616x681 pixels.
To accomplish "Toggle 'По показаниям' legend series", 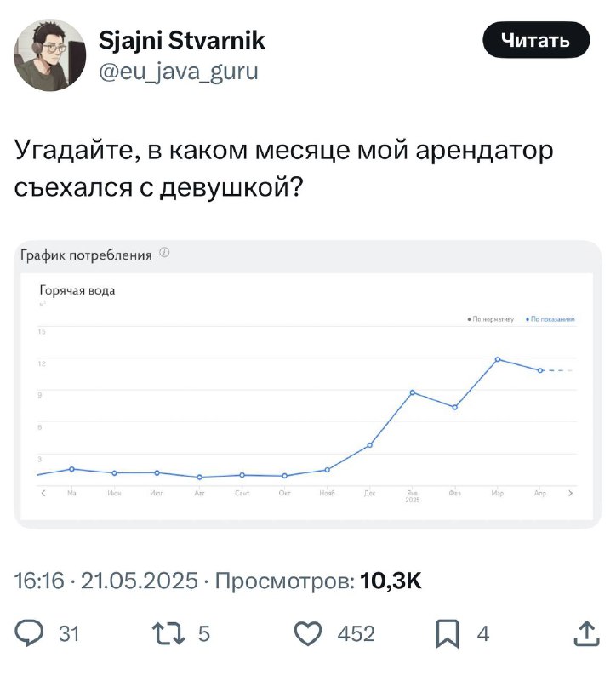I will coord(550,320).
